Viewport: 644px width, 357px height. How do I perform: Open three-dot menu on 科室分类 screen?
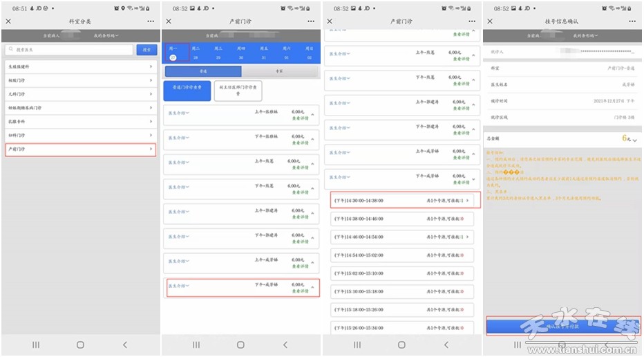[151, 21]
